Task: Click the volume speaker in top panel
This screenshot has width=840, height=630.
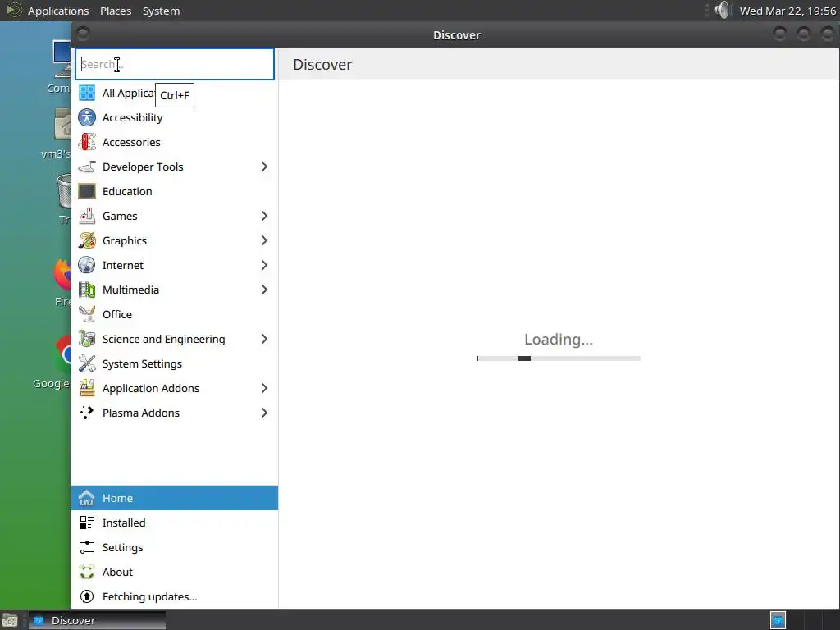Action: pyautogui.click(x=722, y=10)
